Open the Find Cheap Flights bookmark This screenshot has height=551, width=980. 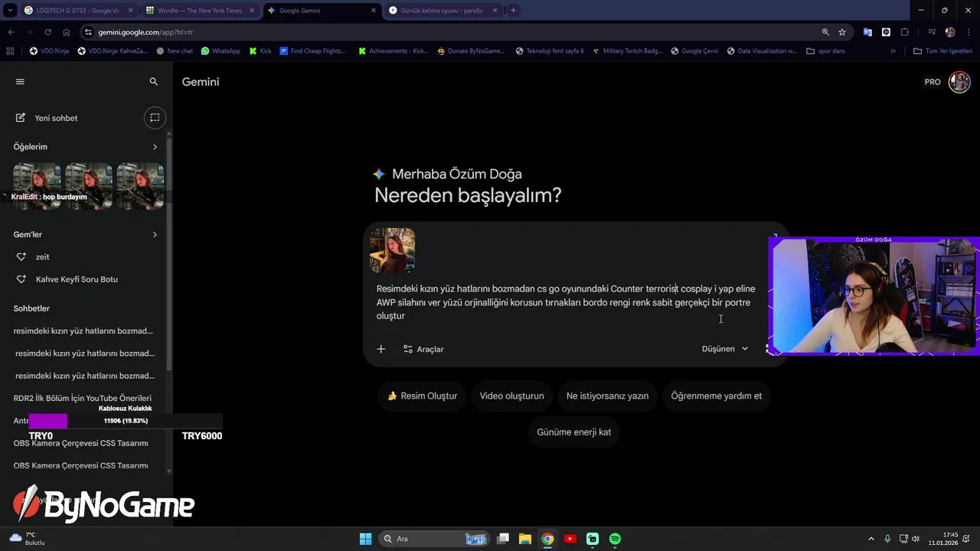[312, 51]
